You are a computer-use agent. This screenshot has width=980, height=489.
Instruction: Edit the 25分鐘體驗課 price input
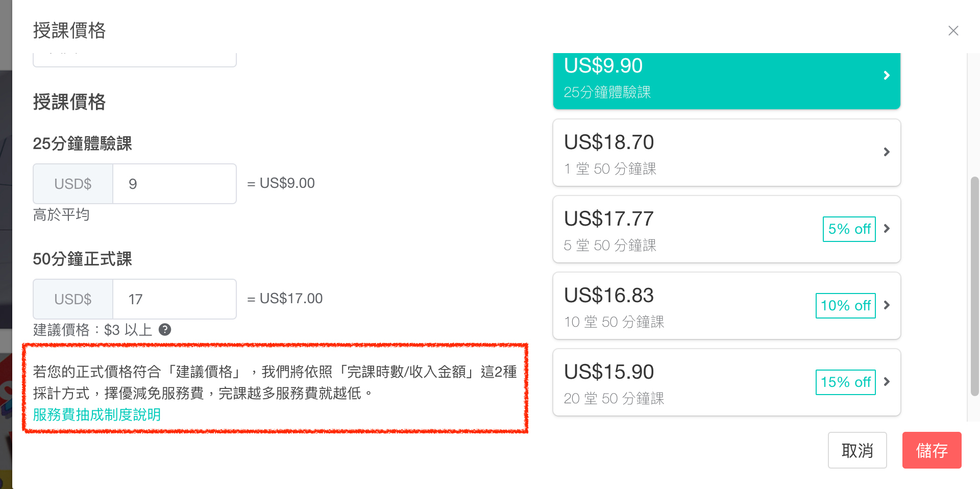(174, 184)
